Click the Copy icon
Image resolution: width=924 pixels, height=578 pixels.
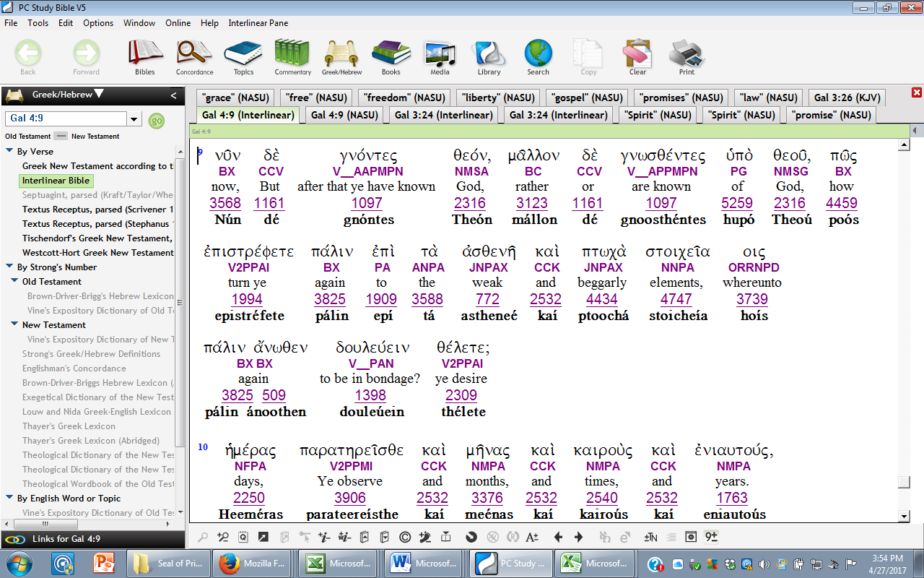[x=588, y=56]
